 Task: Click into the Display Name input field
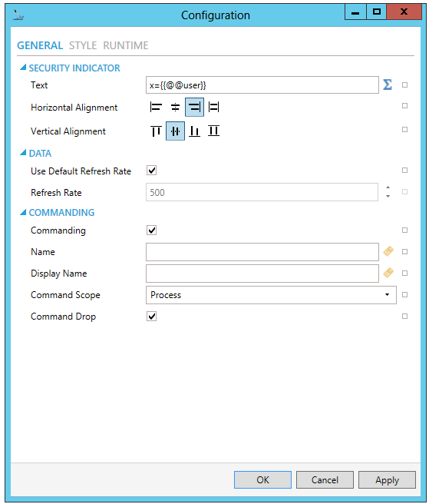(262, 274)
